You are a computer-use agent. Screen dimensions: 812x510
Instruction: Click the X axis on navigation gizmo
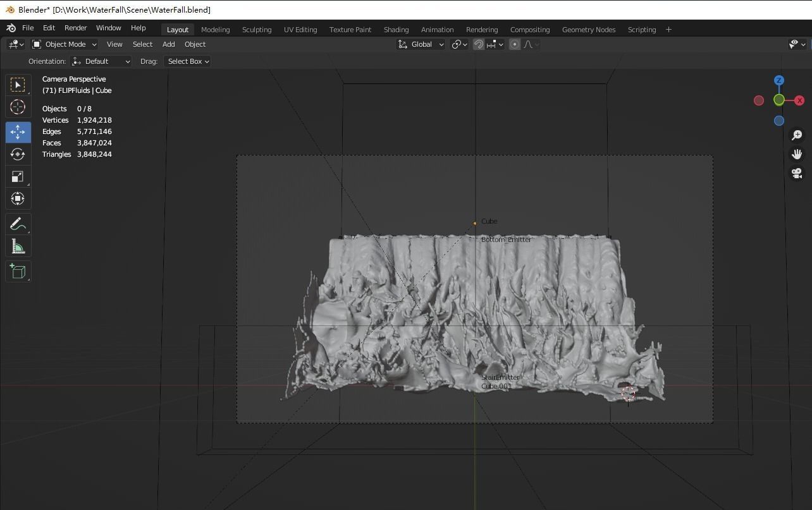click(799, 100)
